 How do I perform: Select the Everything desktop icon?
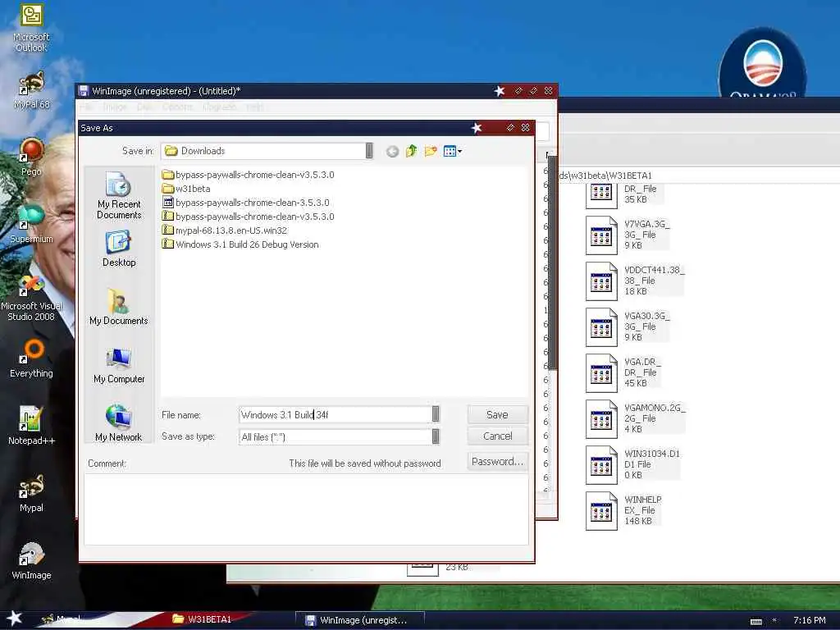pos(31,359)
